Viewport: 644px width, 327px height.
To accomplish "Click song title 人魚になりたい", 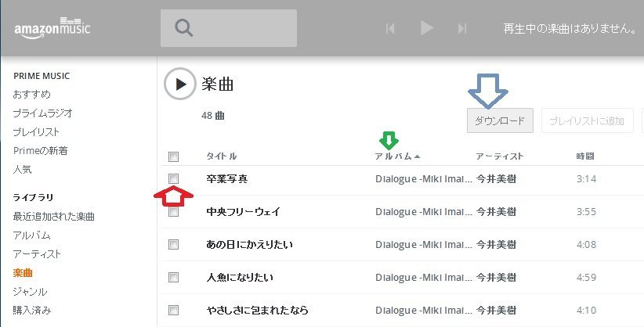I will point(240,278).
